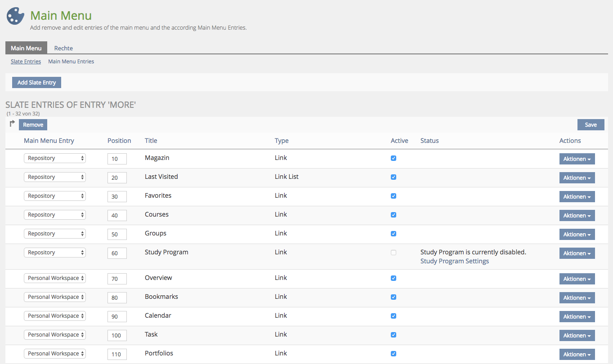Switch to the Rechte tab
This screenshot has width=613, height=364.
pyautogui.click(x=63, y=48)
